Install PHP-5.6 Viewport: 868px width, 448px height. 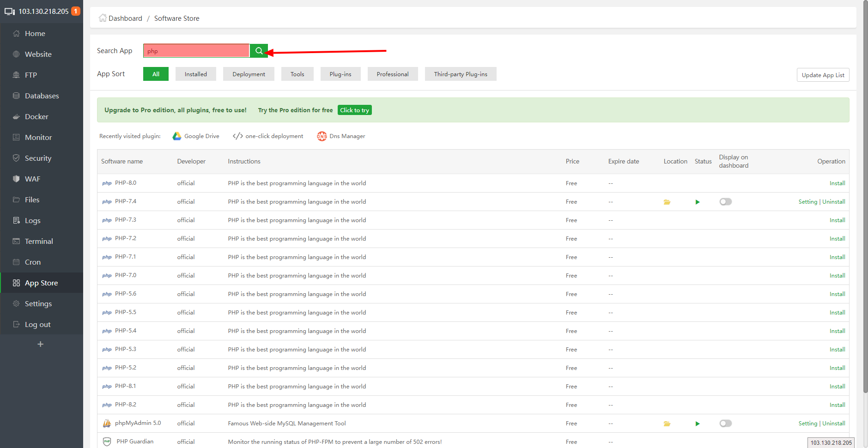(837, 294)
